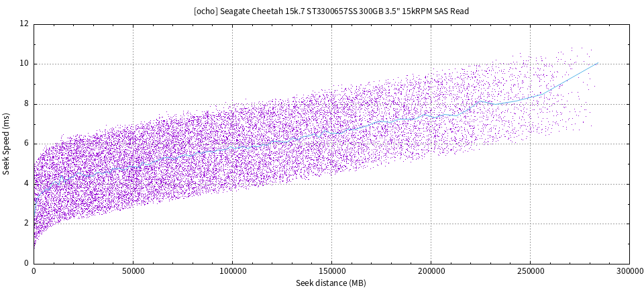644x290 pixels.
Task: Click the right end of blue trend line
Action: [596, 64]
